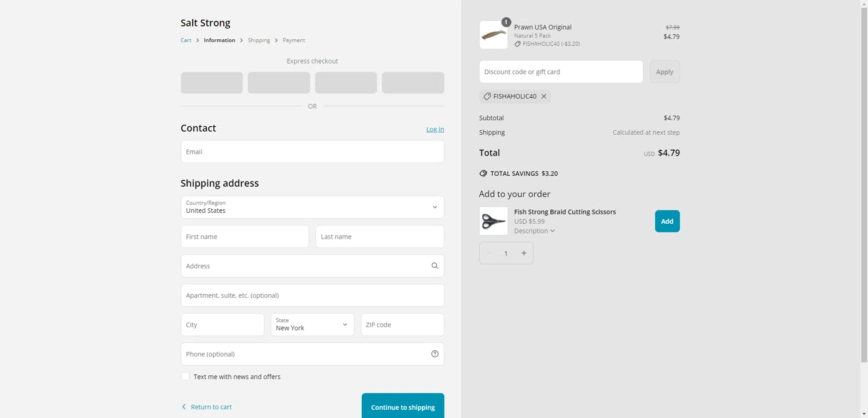Screen dimensions: 868x418
Task: Add Fish Strong scissors to the order
Action: [x=667, y=221]
